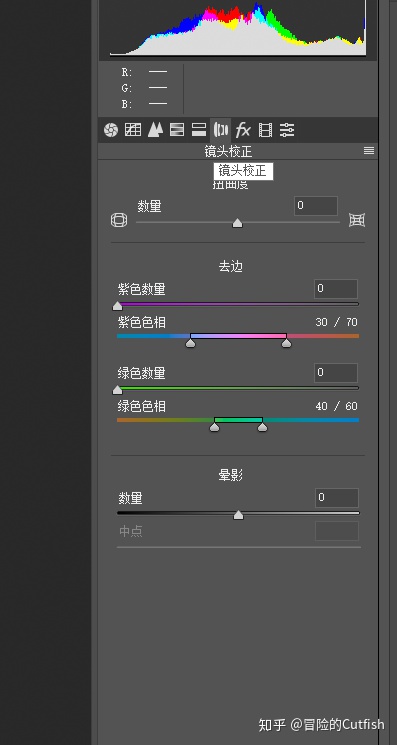Image resolution: width=397 pixels, height=745 pixels.
Task: Open the Basic panel aperture icon tab
Action: pos(111,130)
